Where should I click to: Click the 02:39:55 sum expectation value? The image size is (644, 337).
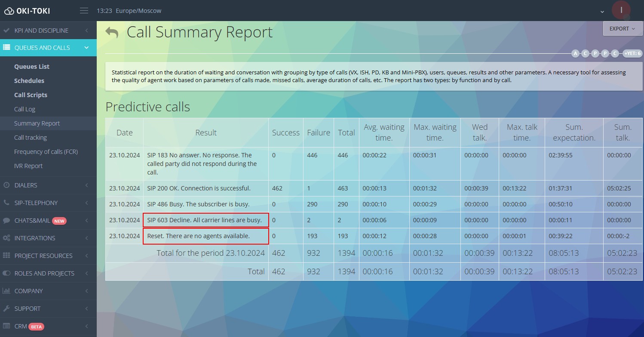click(x=561, y=155)
